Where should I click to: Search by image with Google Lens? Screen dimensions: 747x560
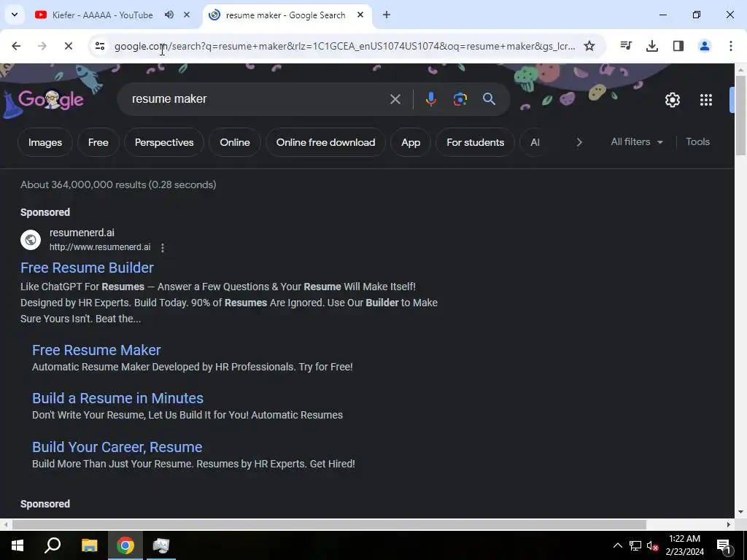[460, 99]
